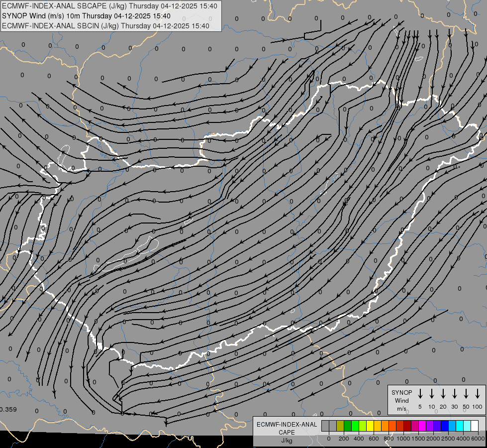Click the 'CAPE' word in the color legend
487x448 pixels.
287,432
